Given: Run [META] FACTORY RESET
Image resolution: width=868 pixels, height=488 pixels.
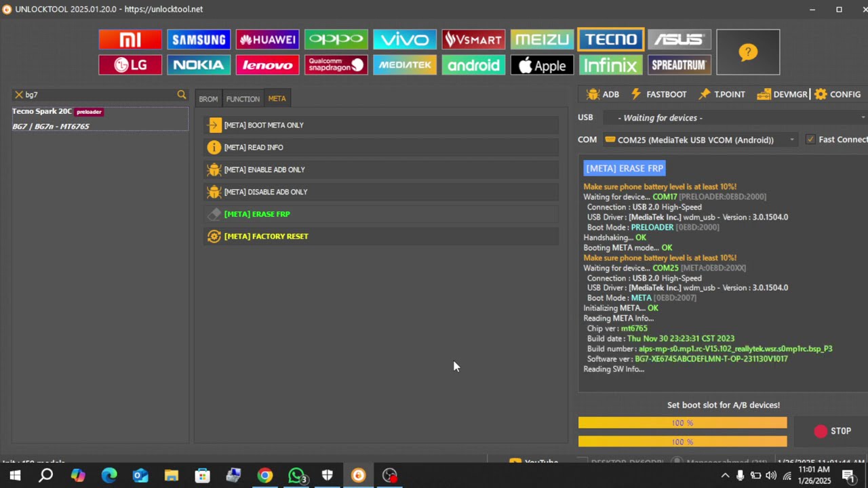Looking at the screenshot, I should (x=381, y=237).
